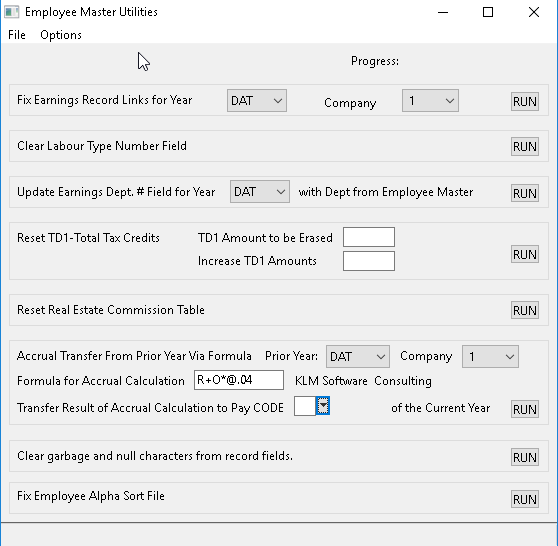The image size is (558, 546).
Task: Run Fix Employee Alpha Sort File
Action: click(525, 499)
